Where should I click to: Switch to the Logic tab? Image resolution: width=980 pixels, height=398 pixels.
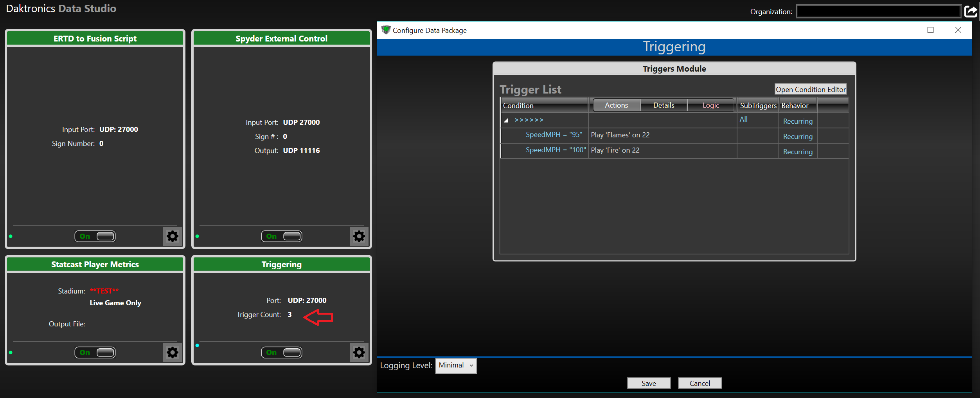[710, 105]
